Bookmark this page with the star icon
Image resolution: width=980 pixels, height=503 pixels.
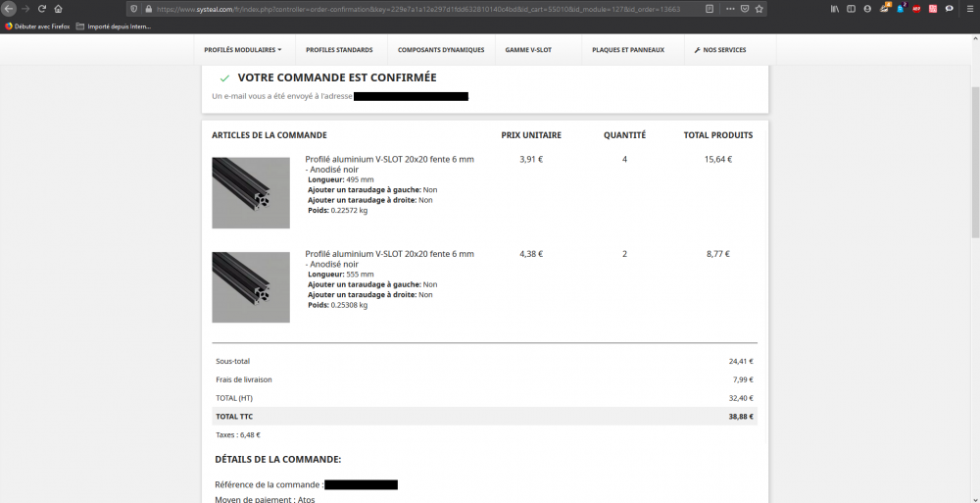(759, 9)
